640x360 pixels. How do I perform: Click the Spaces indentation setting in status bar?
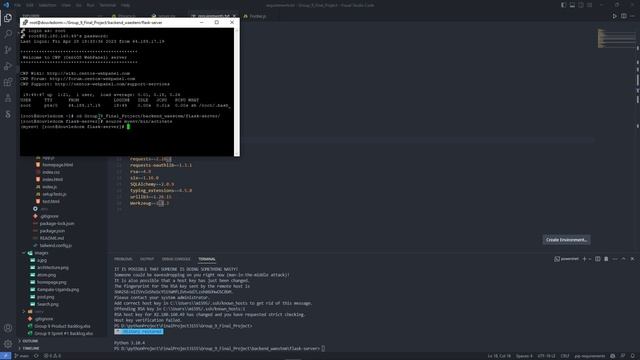click(x=524, y=356)
